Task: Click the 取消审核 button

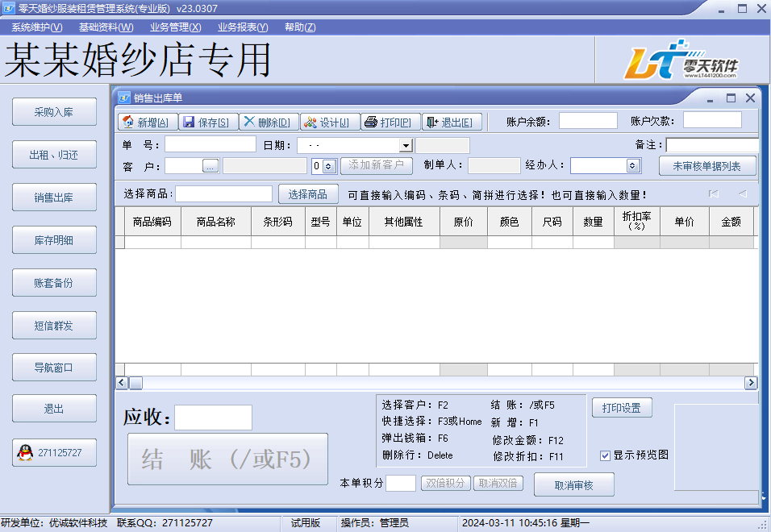Action: [x=574, y=484]
